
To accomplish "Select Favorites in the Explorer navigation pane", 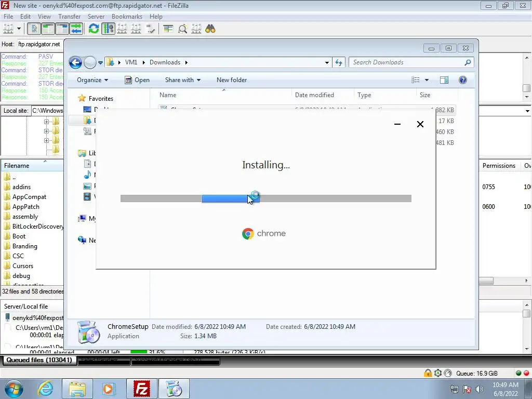I will tap(101, 99).
